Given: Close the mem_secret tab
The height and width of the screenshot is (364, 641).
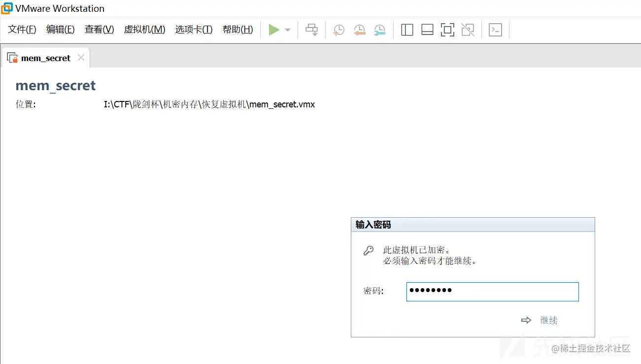Looking at the screenshot, I should pos(81,58).
